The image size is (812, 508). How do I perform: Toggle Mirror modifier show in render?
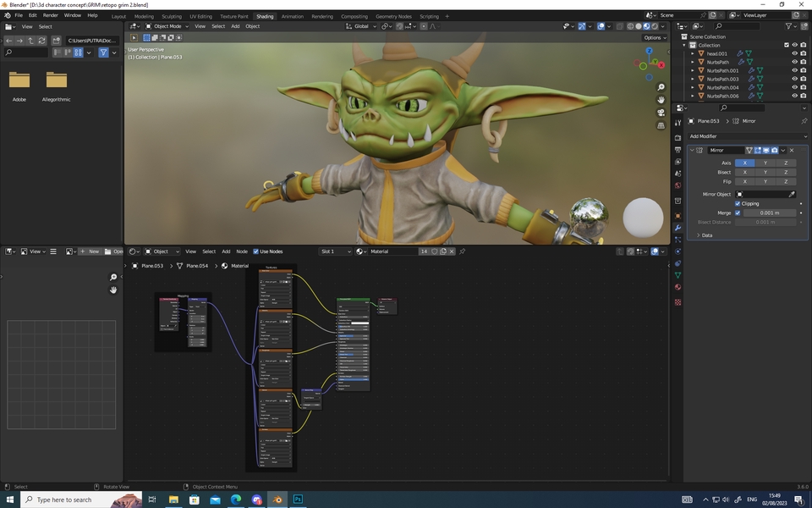[774, 151]
